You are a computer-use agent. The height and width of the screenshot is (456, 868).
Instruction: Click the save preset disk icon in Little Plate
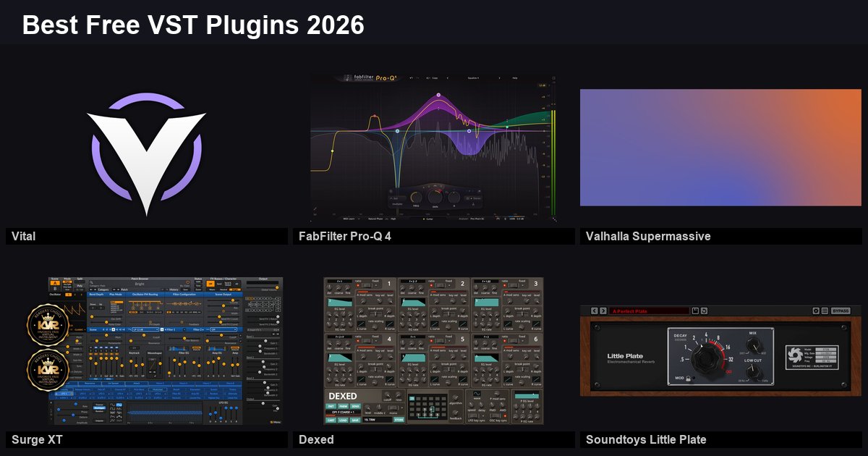point(696,311)
